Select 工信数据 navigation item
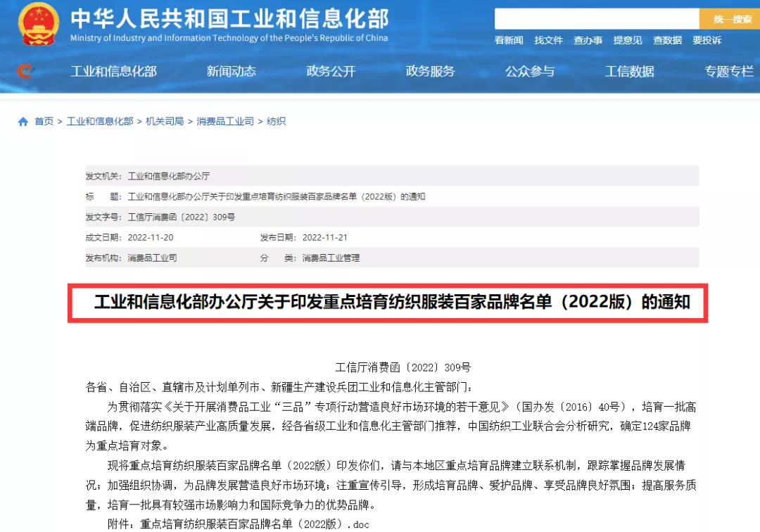Image resolution: width=760 pixels, height=532 pixels. coord(630,71)
